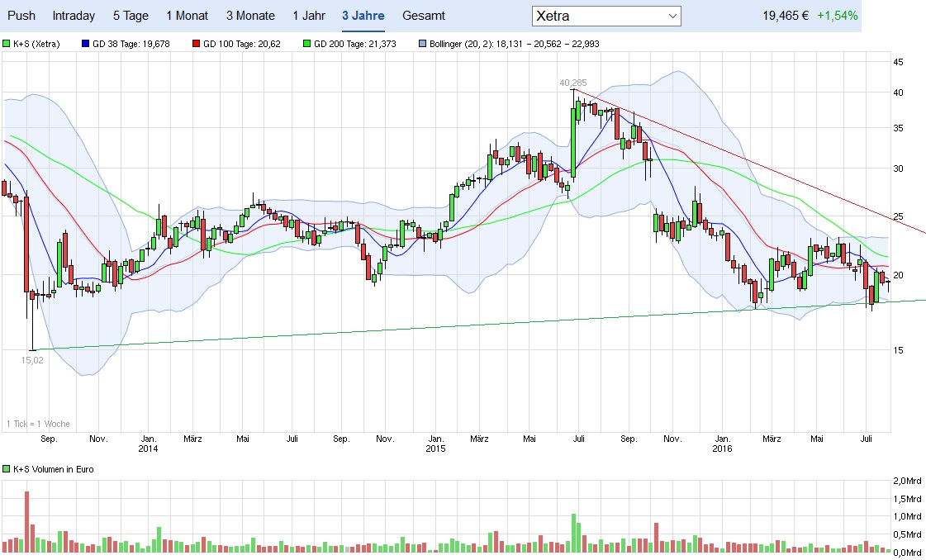Click the 40,285 high marker label
Screen dimensions: 926x560
pyautogui.click(x=572, y=83)
